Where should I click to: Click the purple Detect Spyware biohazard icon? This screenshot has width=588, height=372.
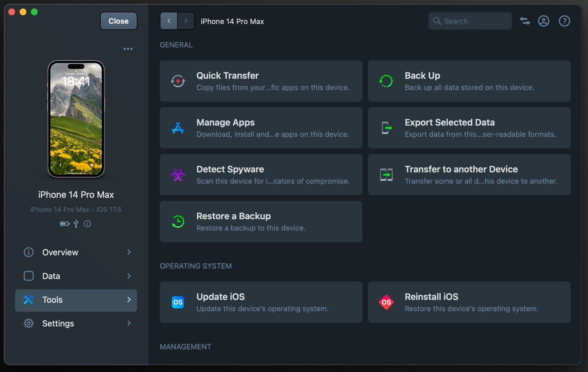pyautogui.click(x=178, y=175)
